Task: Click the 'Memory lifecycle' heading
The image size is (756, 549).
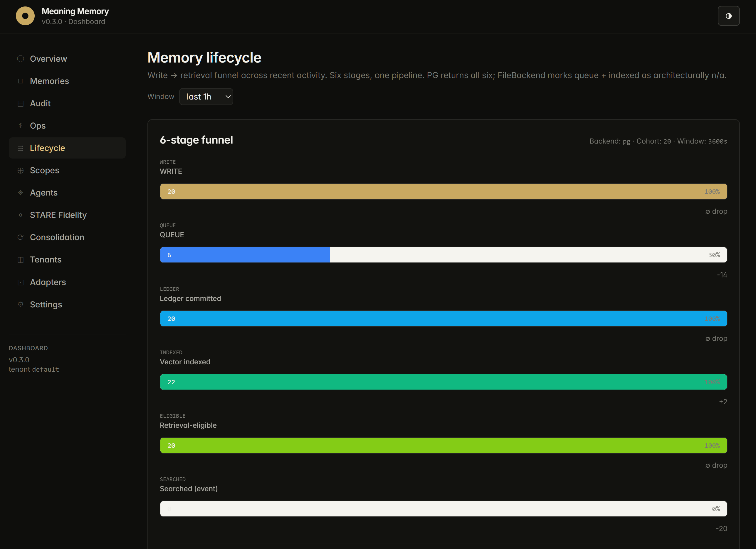Action: coord(204,58)
